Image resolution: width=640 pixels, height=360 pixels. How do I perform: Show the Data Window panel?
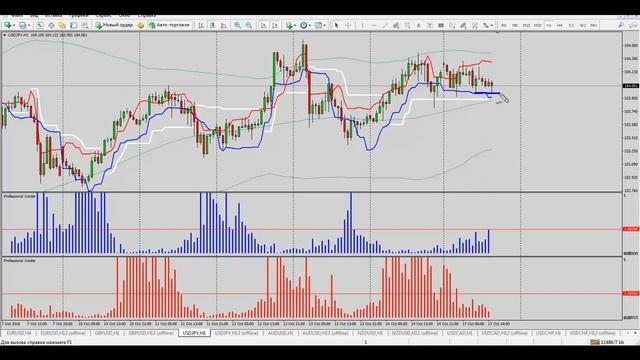pos(51,25)
